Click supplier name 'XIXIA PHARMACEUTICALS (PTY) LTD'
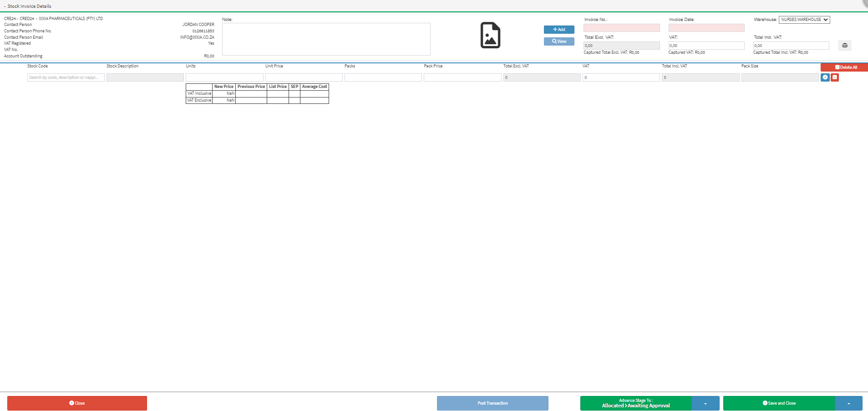868x411 pixels. 71,19
